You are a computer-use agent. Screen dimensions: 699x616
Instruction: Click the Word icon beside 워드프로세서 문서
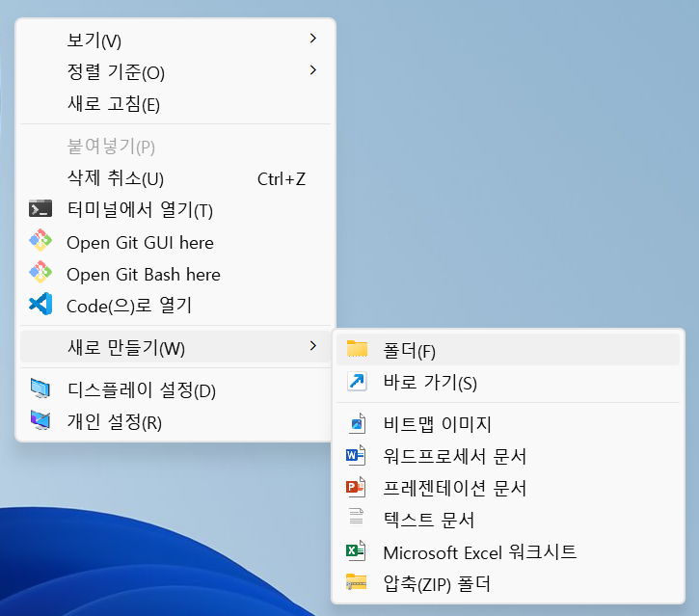pos(357,455)
